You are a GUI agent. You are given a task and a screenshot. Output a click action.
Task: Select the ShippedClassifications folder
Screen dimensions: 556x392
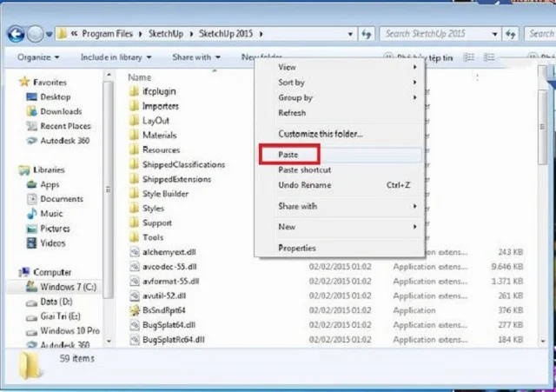tap(183, 164)
